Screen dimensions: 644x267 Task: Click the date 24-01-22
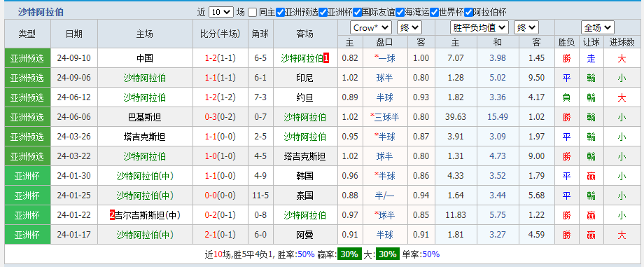tap(74, 215)
